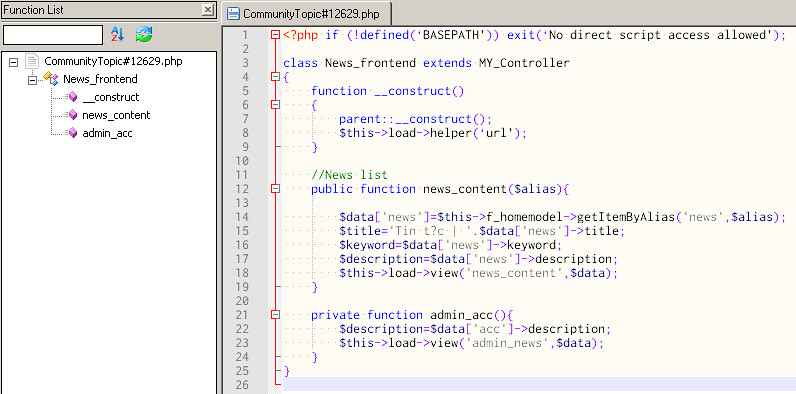Image resolution: width=796 pixels, height=394 pixels.
Task: Jump to the __construct function
Action: 111,97
